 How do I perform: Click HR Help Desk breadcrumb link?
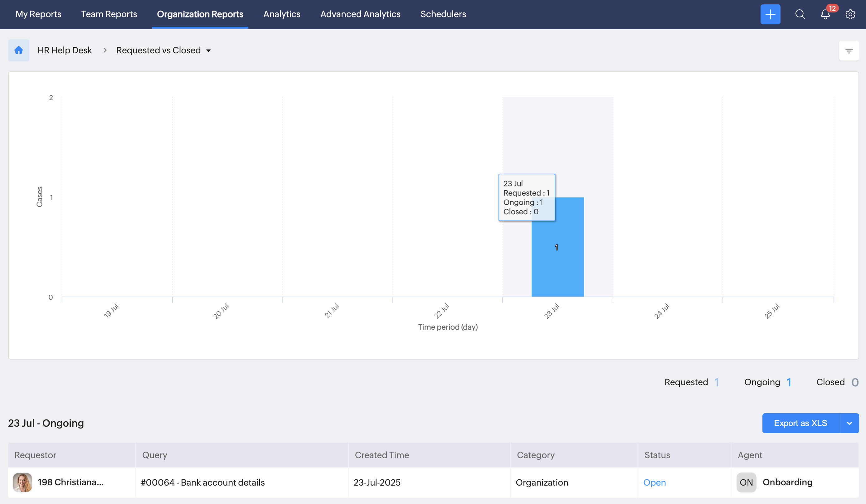(x=65, y=51)
